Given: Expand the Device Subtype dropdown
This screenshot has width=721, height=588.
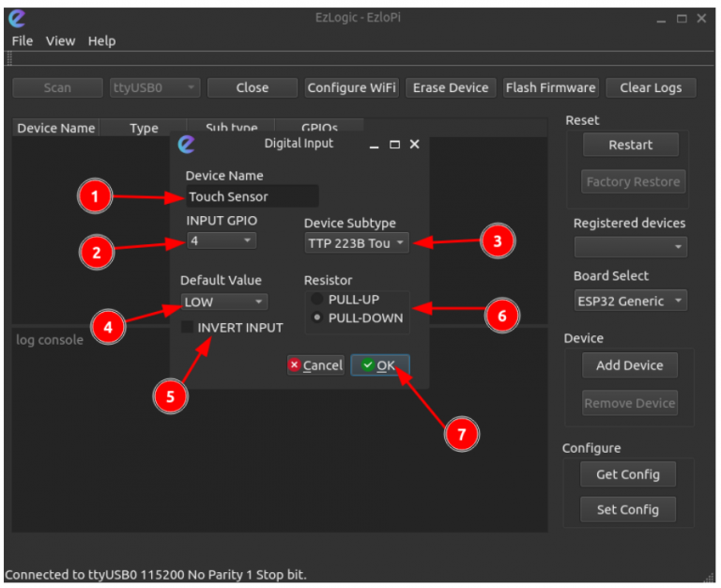Looking at the screenshot, I should (x=357, y=243).
